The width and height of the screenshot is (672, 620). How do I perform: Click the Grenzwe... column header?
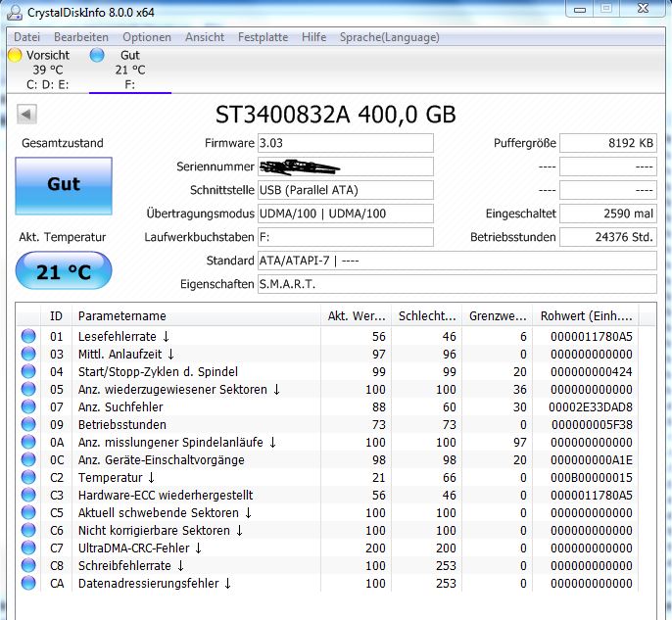coord(498,316)
